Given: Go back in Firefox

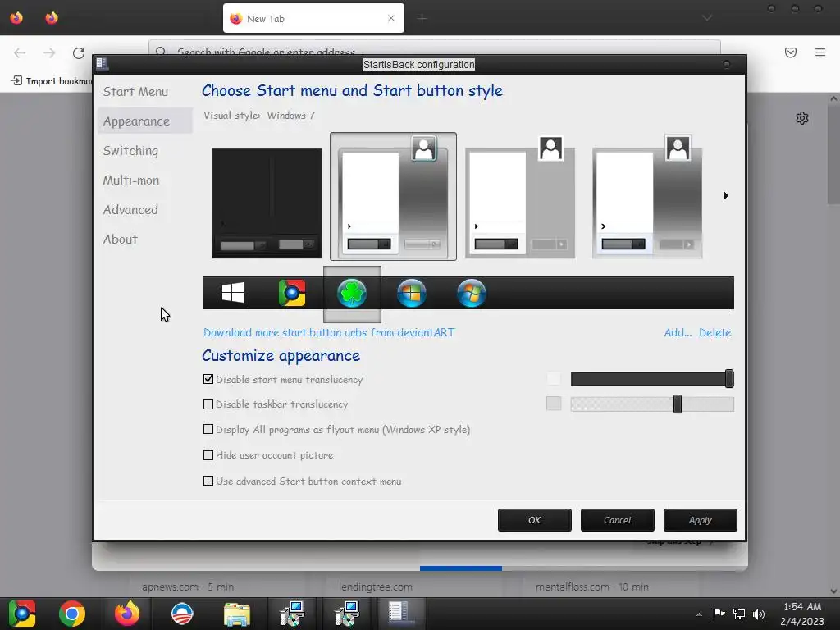Looking at the screenshot, I should pos(20,52).
